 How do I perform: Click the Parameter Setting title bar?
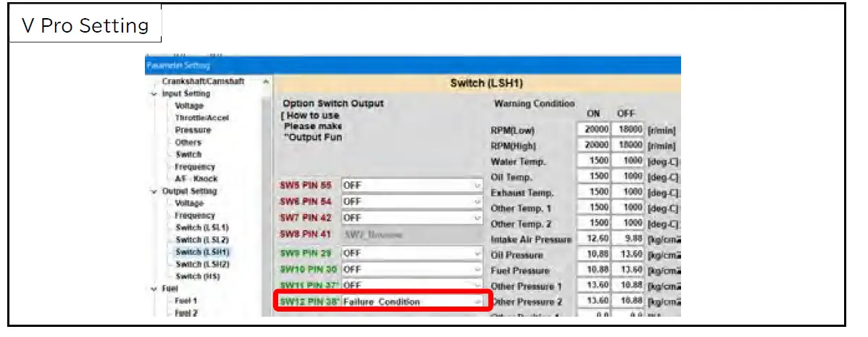click(x=413, y=65)
